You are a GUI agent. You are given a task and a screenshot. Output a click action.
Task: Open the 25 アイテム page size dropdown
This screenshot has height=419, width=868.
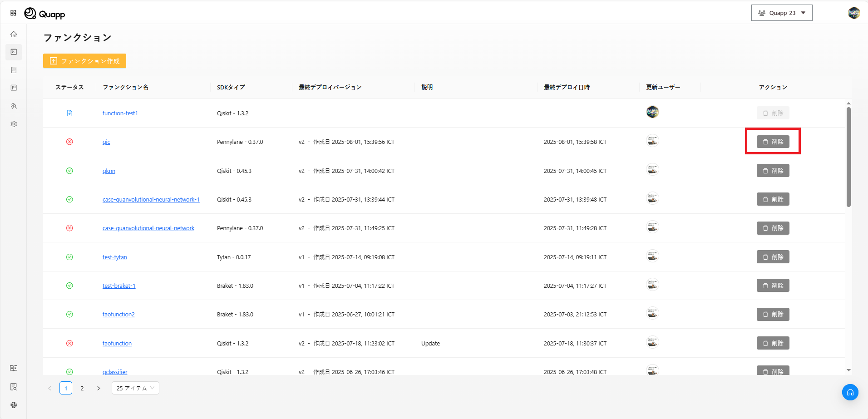coord(135,388)
